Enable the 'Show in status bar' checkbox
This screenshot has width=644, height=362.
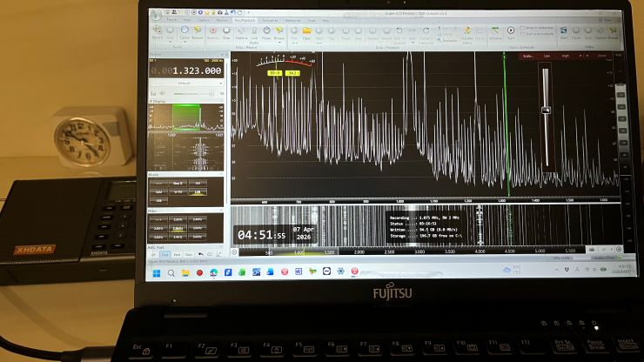coord(523,29)
